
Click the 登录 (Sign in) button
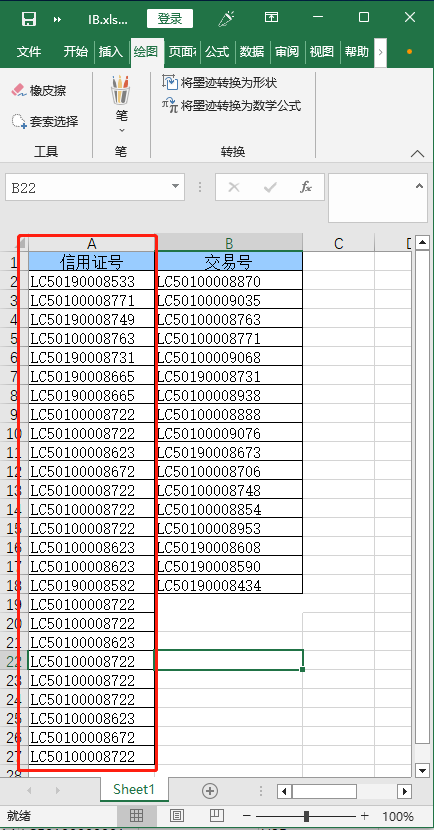coord(170,19)
